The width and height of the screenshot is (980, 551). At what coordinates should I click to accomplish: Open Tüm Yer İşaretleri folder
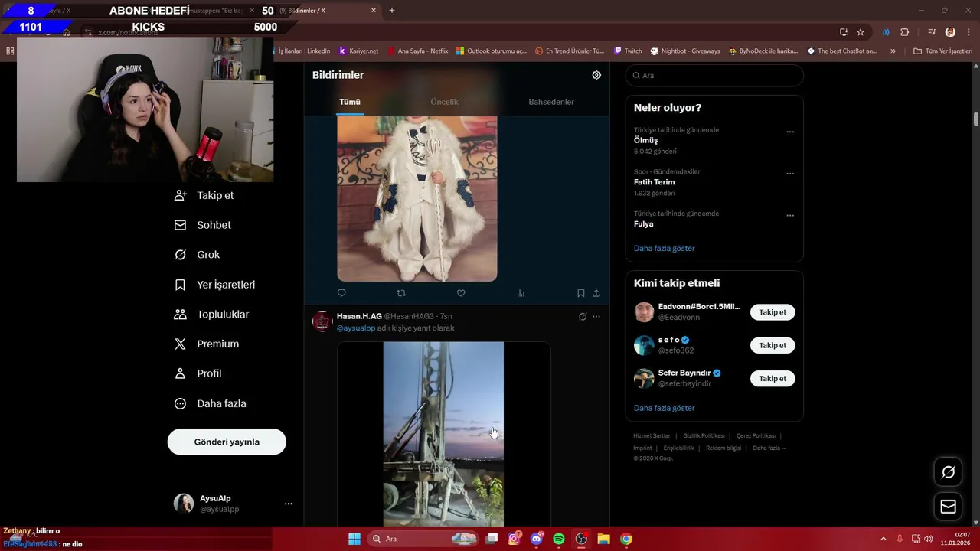click(x=943, y=51)
